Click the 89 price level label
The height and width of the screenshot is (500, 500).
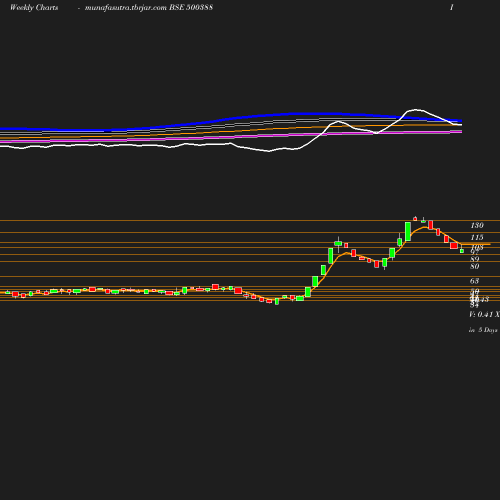click(475, 259)
